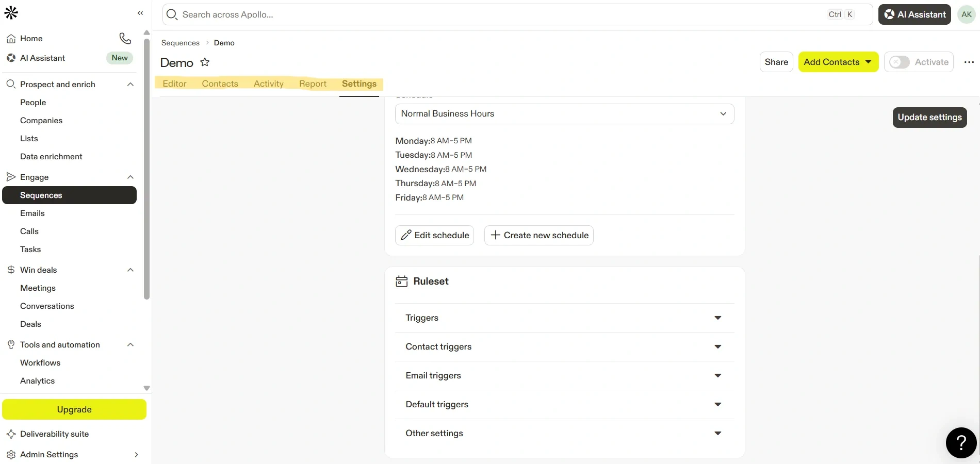
Task: Star the Demo sequence as favorite
Action: click(x=205, y=62)
